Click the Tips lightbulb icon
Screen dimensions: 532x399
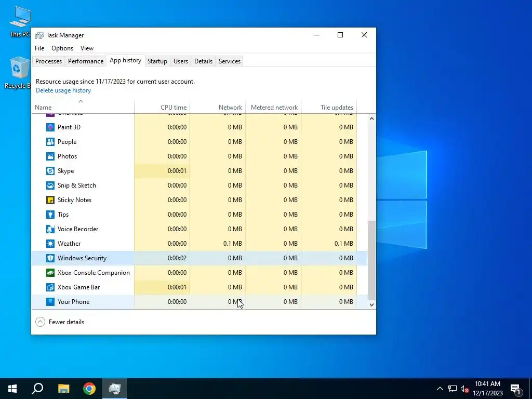coord(50,215)
